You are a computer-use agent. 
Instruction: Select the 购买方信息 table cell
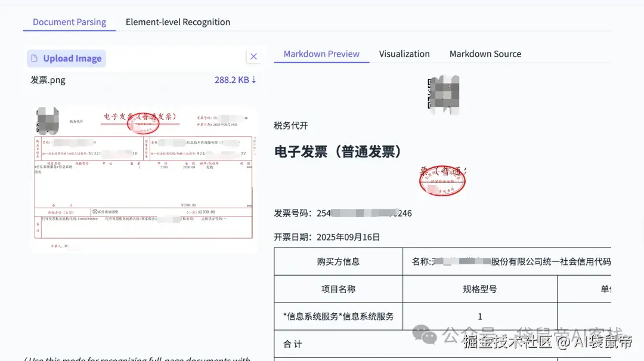point(338,261)
